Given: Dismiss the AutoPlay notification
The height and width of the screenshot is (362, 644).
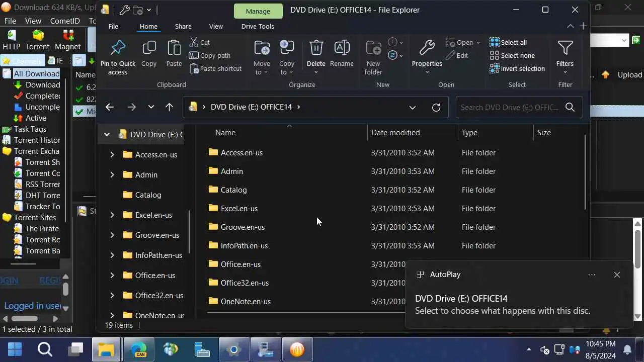Looking at the screenshot, I should tap(617, 275).
